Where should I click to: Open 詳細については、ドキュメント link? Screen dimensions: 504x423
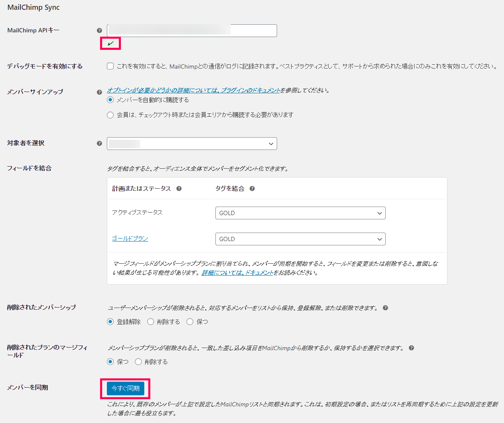coord(237,273)
